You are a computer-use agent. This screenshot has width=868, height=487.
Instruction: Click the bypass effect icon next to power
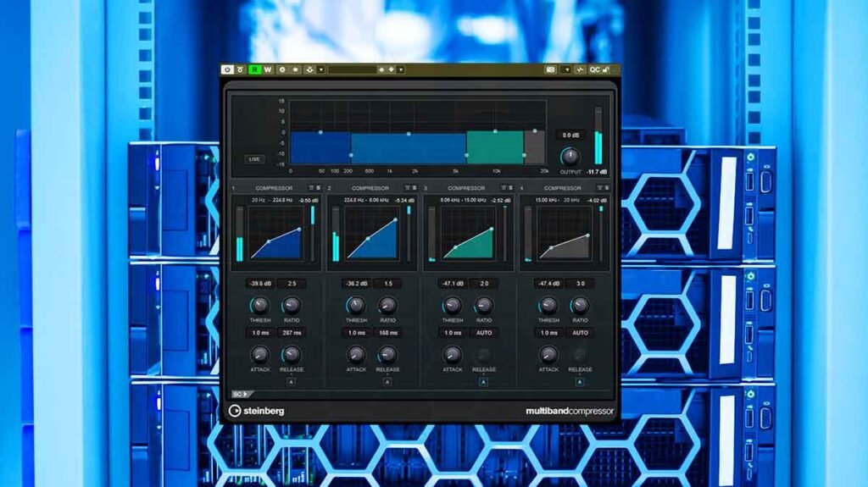241,69
